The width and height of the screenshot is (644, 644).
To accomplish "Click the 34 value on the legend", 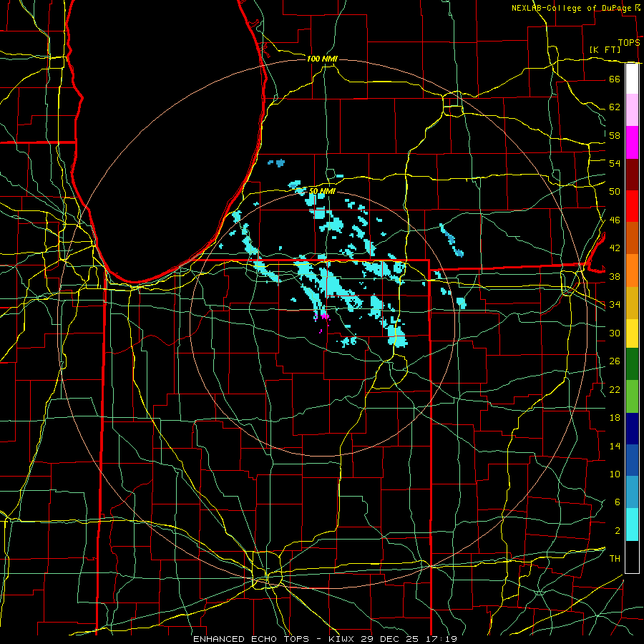I will click(x=615, y=304).
